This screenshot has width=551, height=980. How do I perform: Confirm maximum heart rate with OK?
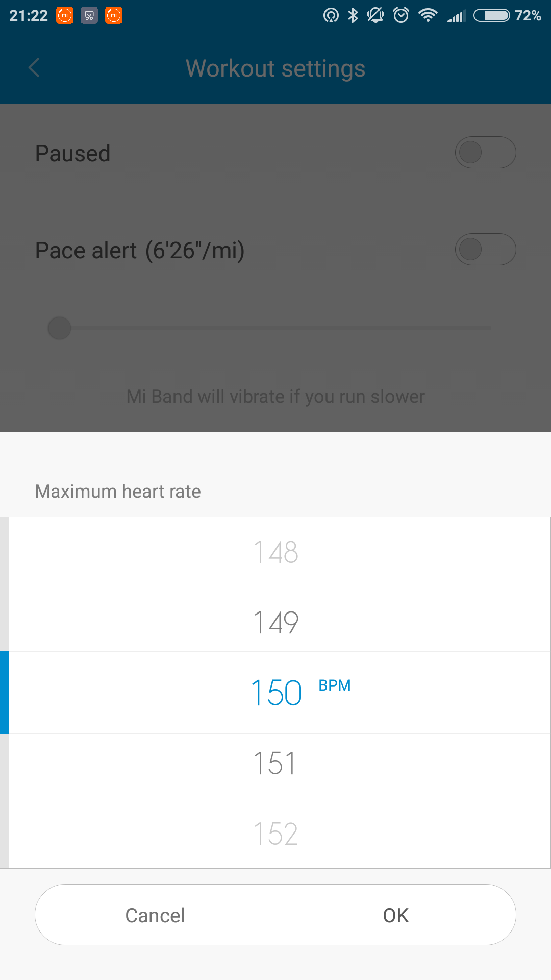click(x=395, y=915)
